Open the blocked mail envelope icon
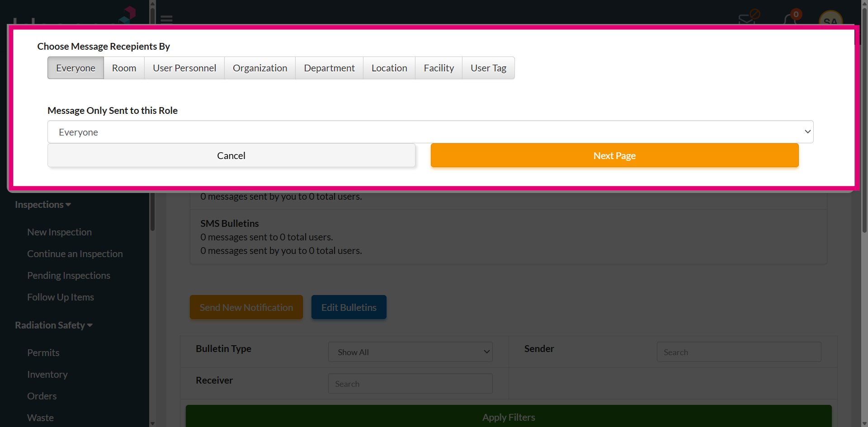Viewport: 868px width, 427px height. [x=748, y=18]
